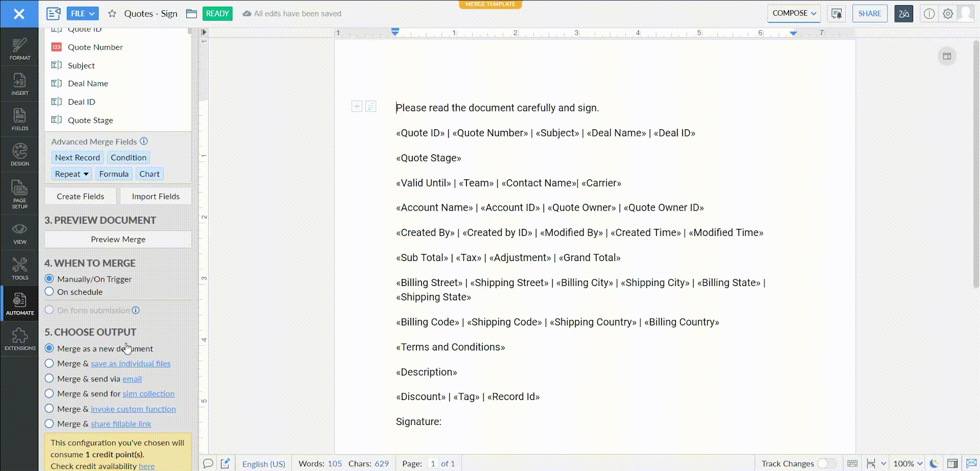Select the Deal Name merge field
Screen dimensions: 980x471
(88, 84)
